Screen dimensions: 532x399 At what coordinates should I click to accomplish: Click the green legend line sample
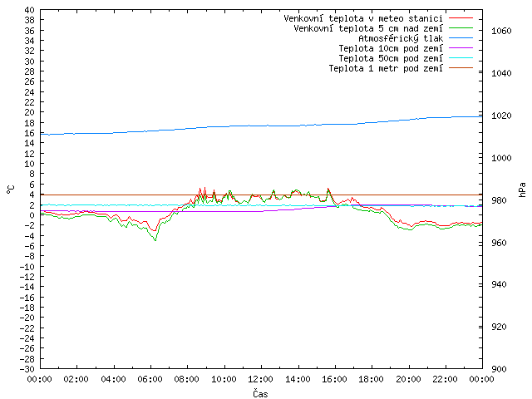(461, 28)
